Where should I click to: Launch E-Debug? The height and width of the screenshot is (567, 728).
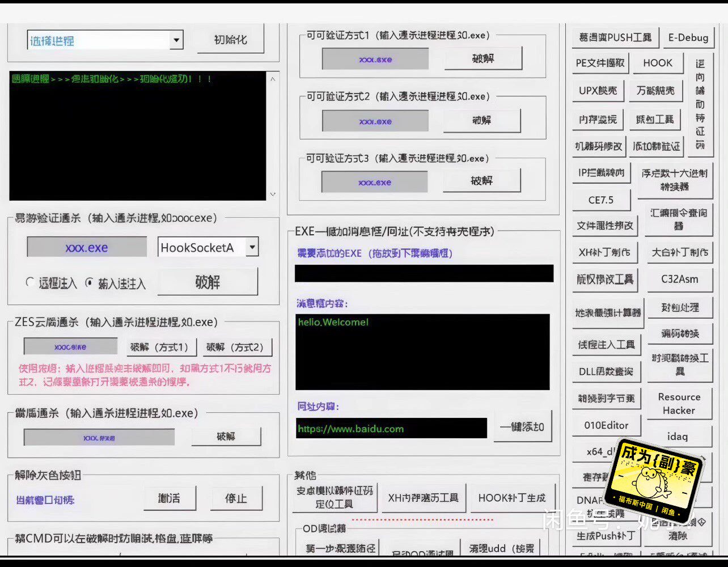click(x=688, y=38)
